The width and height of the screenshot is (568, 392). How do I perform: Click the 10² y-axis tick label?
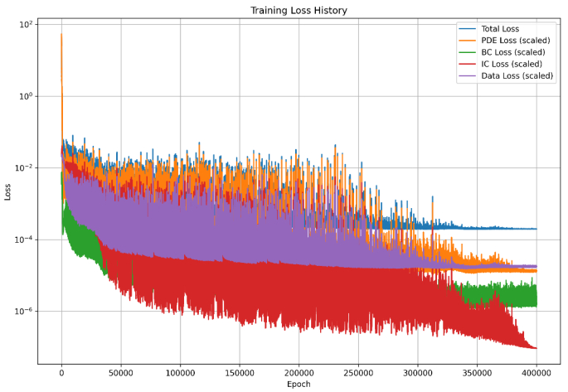(x=26, y=24)
